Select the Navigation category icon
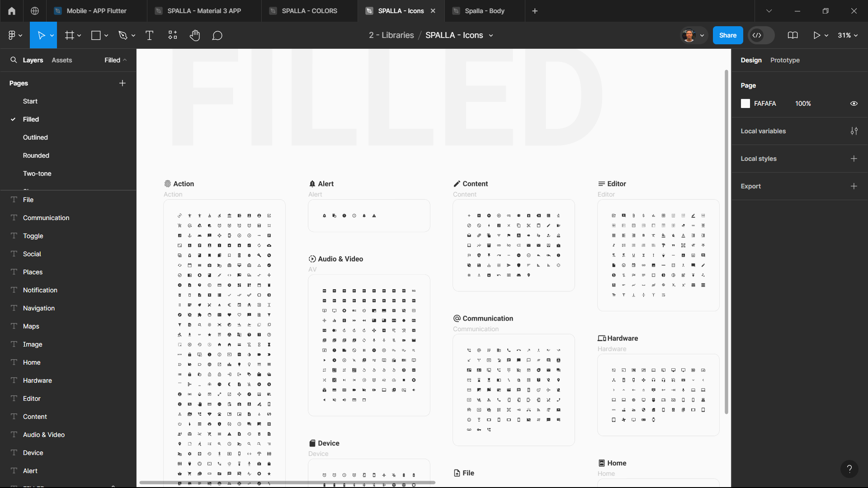Image resolution: width=868 pixels, height=488 pixels. tap(14, 308)
